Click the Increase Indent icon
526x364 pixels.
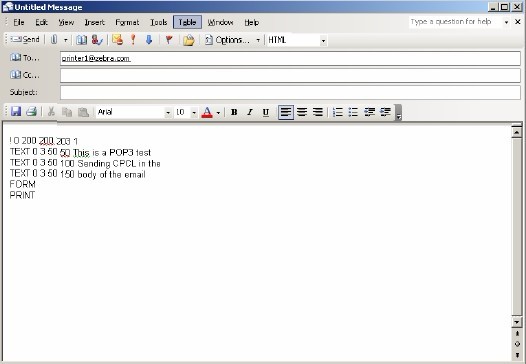click(x=385, y=112)
